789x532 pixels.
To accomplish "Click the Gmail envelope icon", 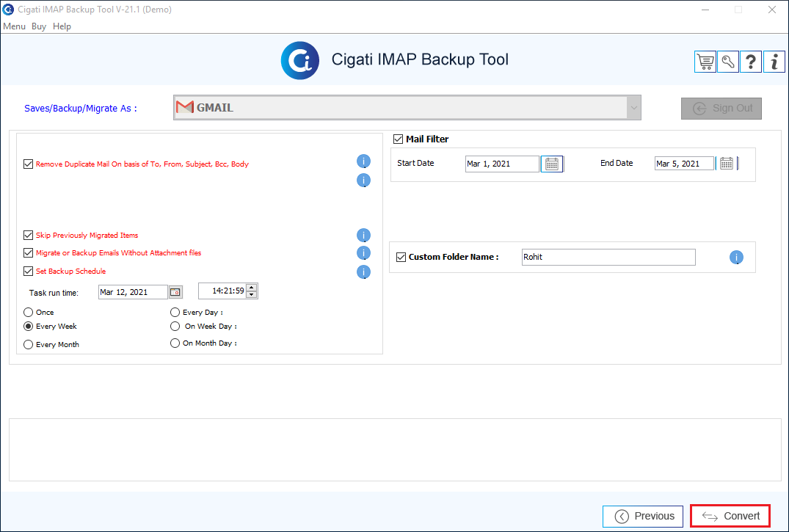I will coord(185,107).
